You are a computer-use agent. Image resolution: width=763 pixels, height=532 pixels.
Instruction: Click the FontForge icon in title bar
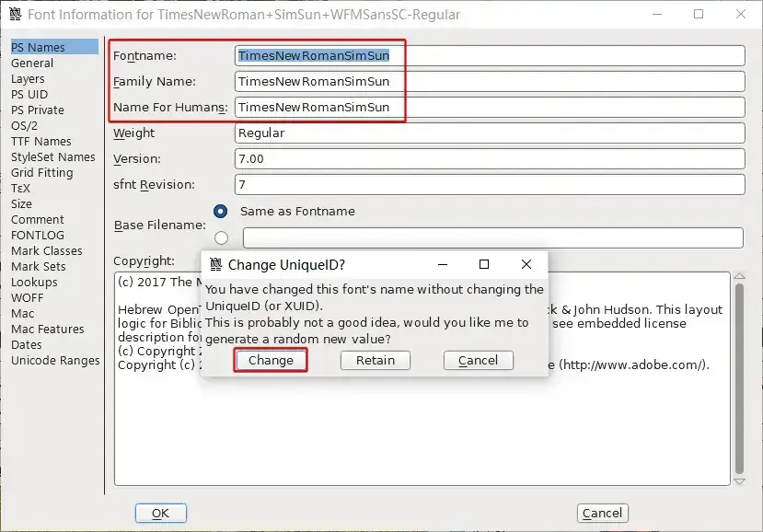point(14,15)
